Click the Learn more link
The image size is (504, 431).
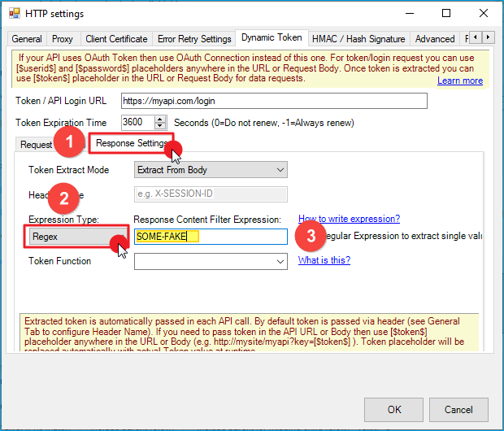click(459, 81)
